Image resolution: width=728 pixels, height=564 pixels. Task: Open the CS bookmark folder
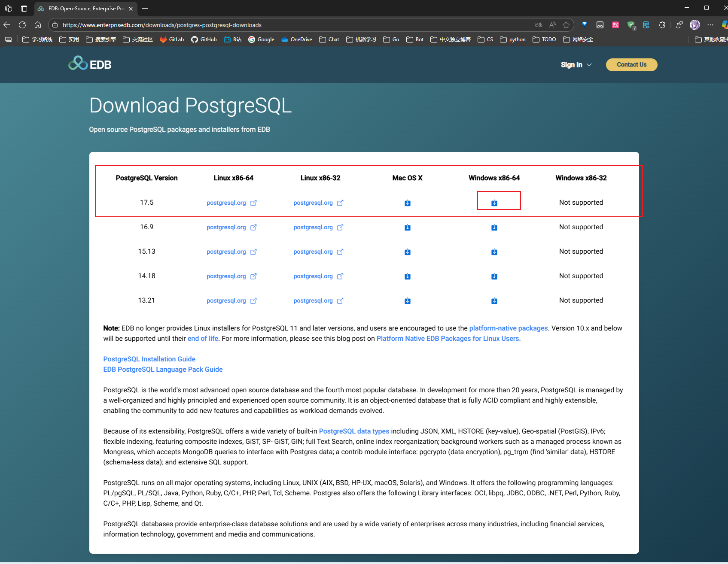(485, 39)
